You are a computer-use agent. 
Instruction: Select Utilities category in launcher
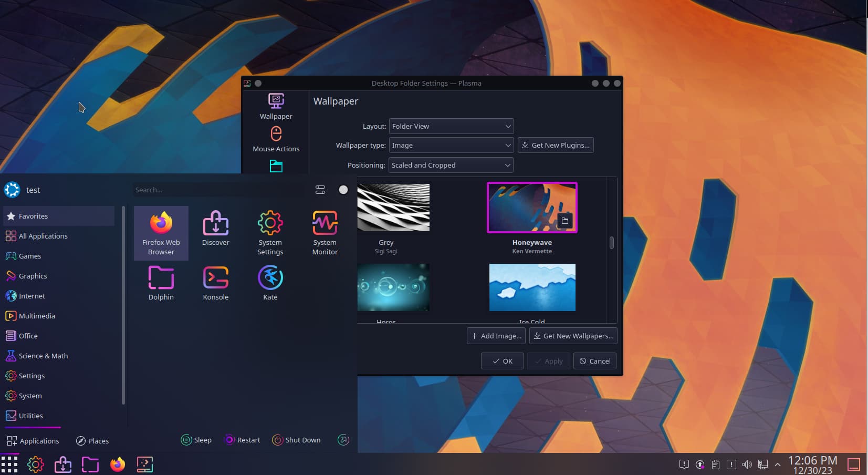[x=59, y=416]
